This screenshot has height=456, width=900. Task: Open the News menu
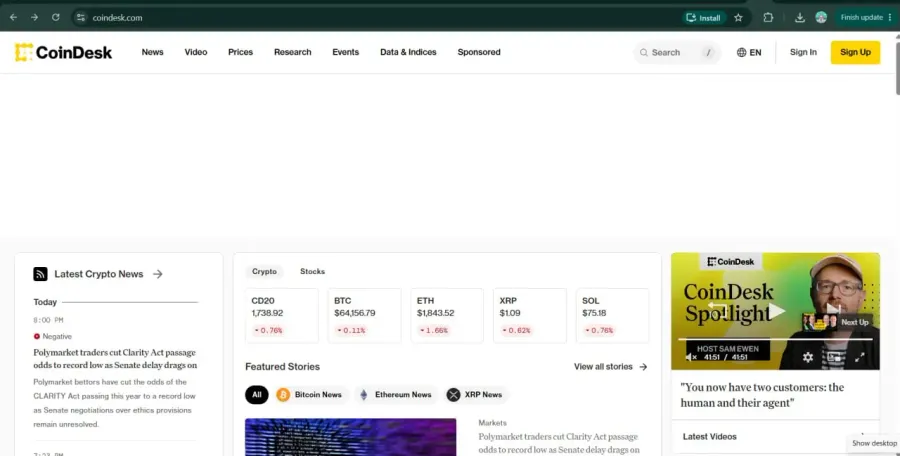[x=153, y=52]
